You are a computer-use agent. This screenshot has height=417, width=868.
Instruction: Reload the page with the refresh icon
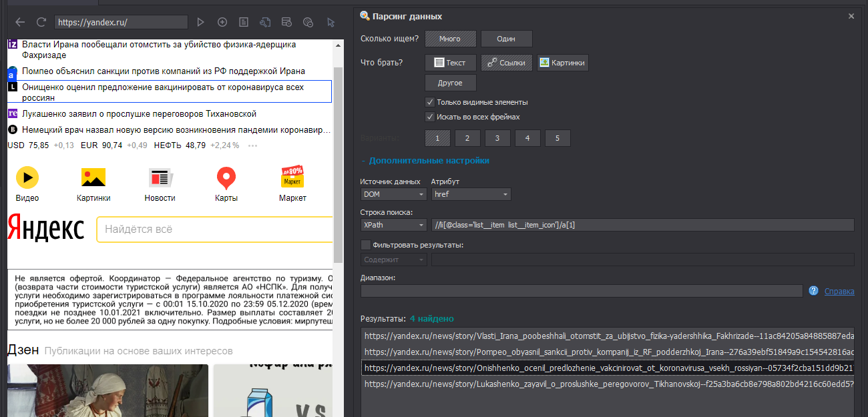point(41,22)
